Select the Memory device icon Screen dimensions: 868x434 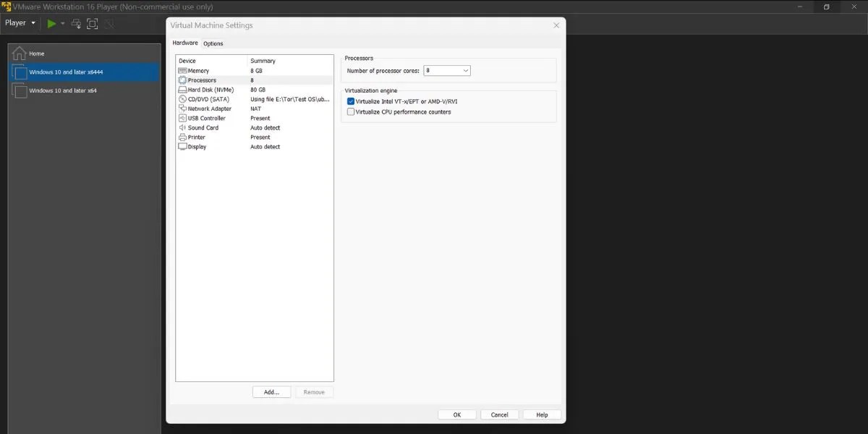[x=184, y=70]
